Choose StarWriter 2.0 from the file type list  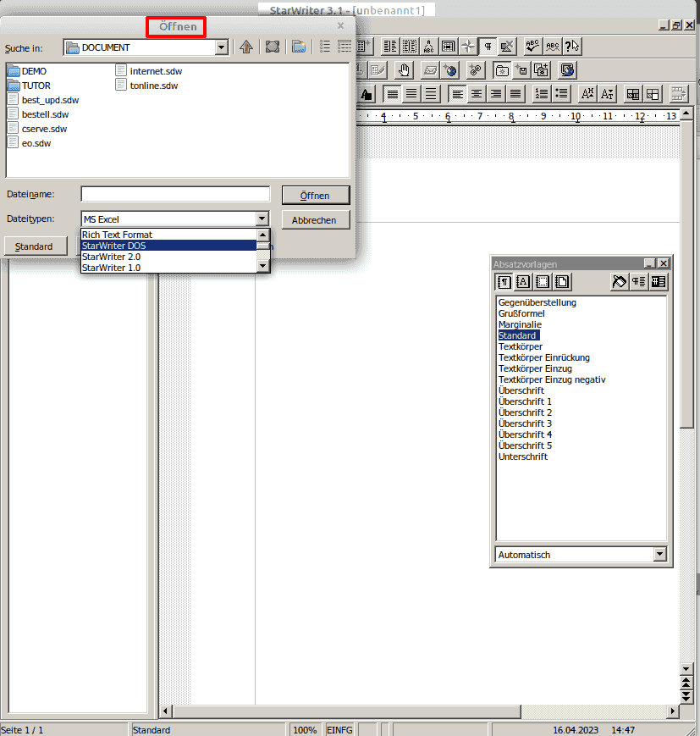point(168,257)
